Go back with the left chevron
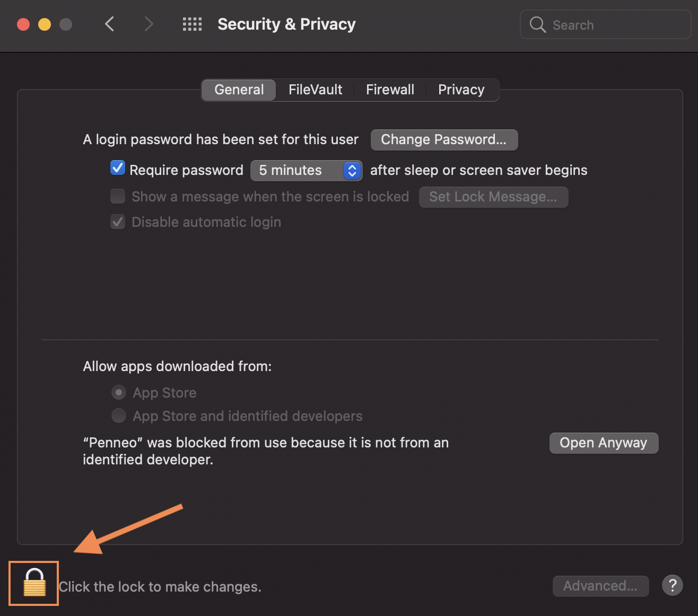698x616 pixels. (110, 24)
